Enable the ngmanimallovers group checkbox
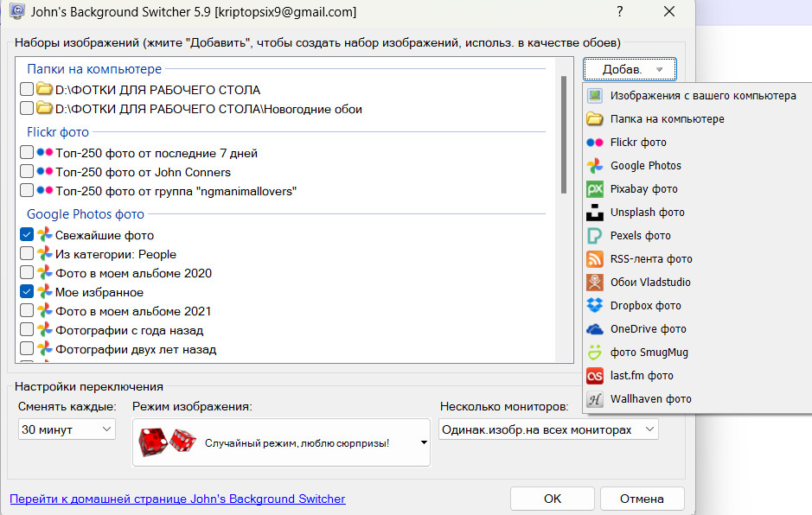Screen dimensions: 812x515 27,190
